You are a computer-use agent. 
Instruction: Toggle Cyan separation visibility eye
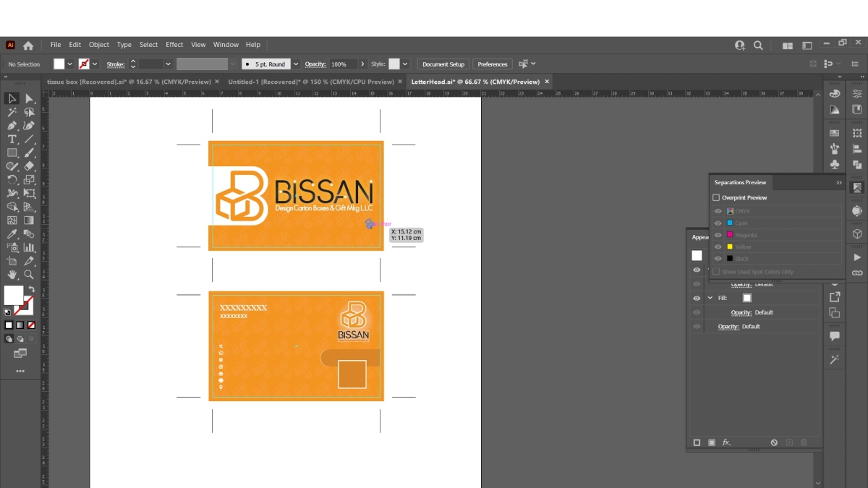[718, 223]
